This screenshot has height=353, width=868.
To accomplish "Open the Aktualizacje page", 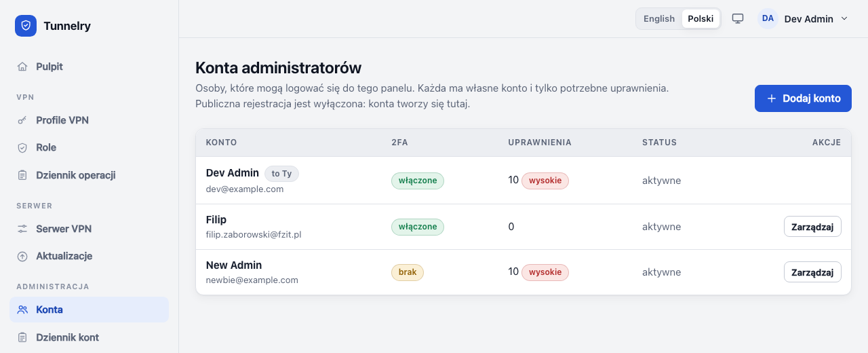I will tap(89, 256).
